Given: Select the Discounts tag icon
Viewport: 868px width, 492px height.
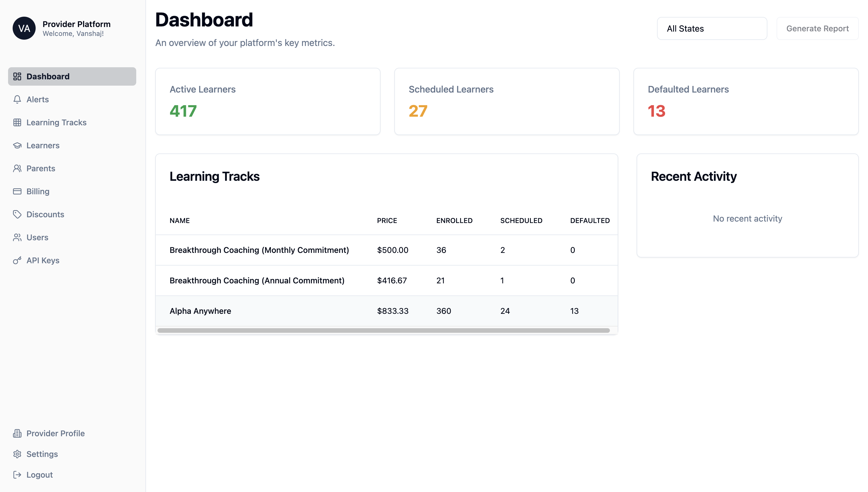Looking at the screenshot, I should (17, 214).
